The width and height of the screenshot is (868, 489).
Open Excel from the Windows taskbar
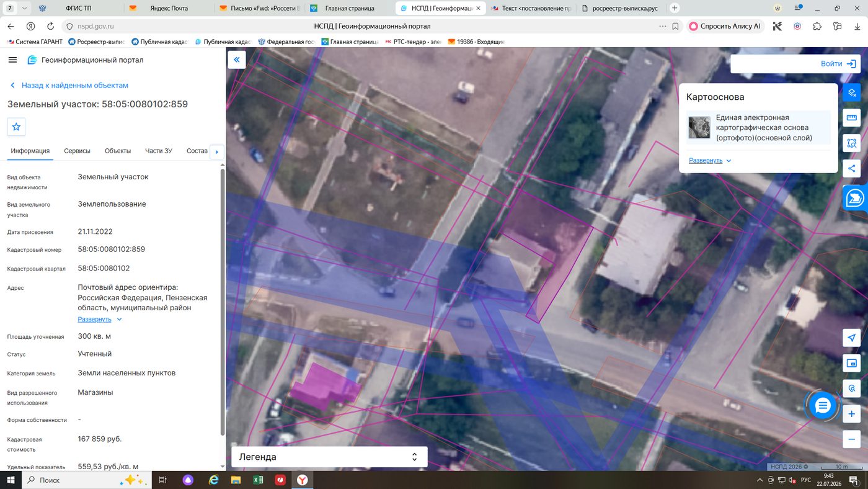tap(258, 480)
